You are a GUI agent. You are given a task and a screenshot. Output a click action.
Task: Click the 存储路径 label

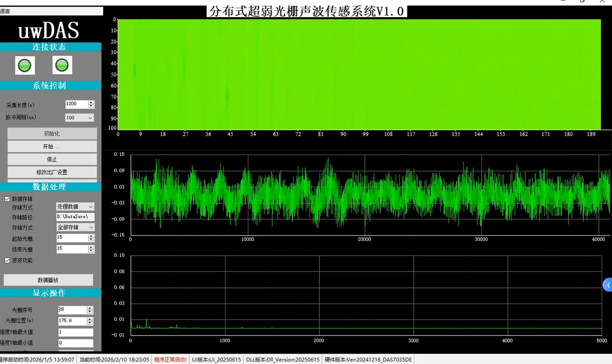(x=23, y=218)
